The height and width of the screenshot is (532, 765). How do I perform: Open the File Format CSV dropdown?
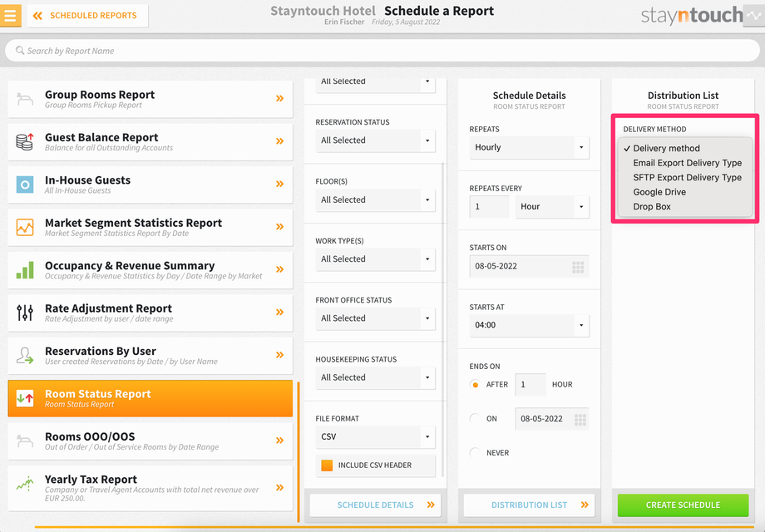tap(375, 437)
